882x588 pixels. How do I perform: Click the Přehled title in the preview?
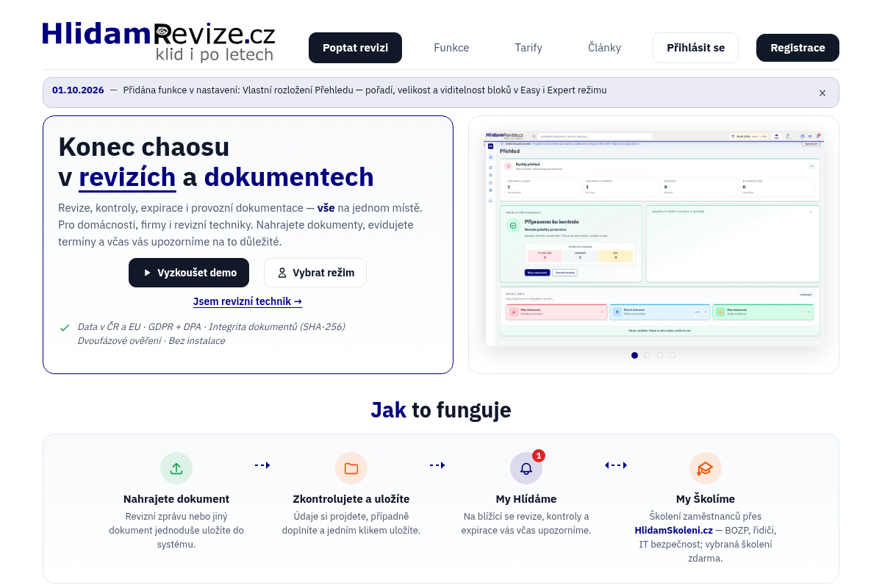(509, 151)
